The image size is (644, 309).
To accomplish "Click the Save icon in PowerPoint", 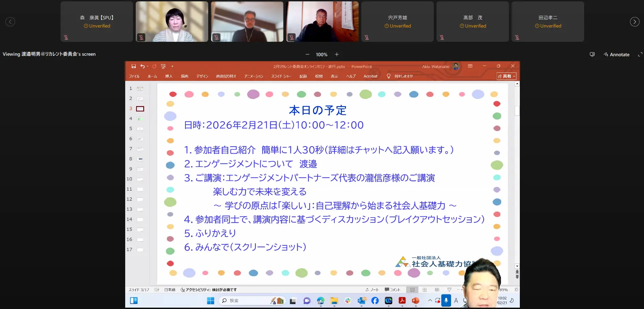I will pos(134,66).
